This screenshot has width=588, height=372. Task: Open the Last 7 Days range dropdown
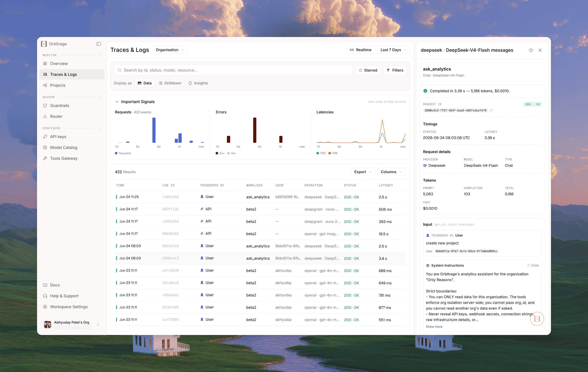[x=393, y=50]
